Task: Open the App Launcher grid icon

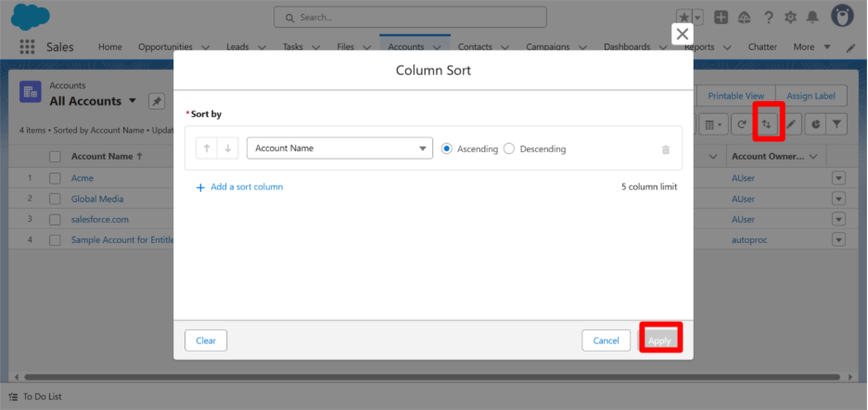Action: point(27,46)
